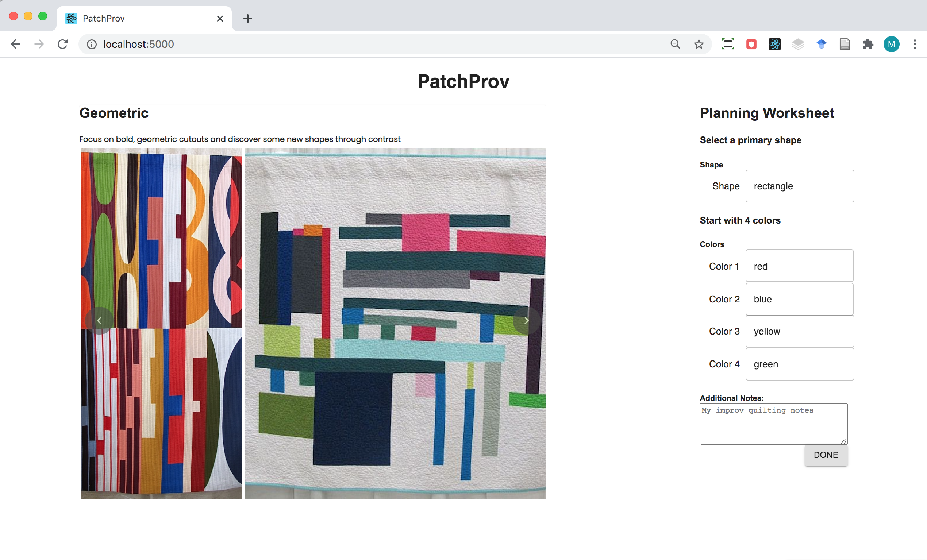Click the Shape field containing rectangle
The image size is (927, 560).
800,186
